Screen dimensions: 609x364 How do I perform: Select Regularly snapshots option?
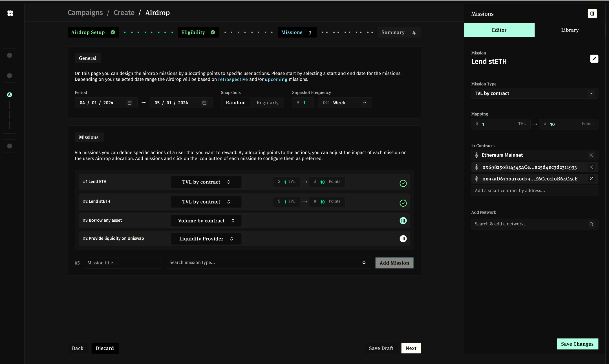268,103
